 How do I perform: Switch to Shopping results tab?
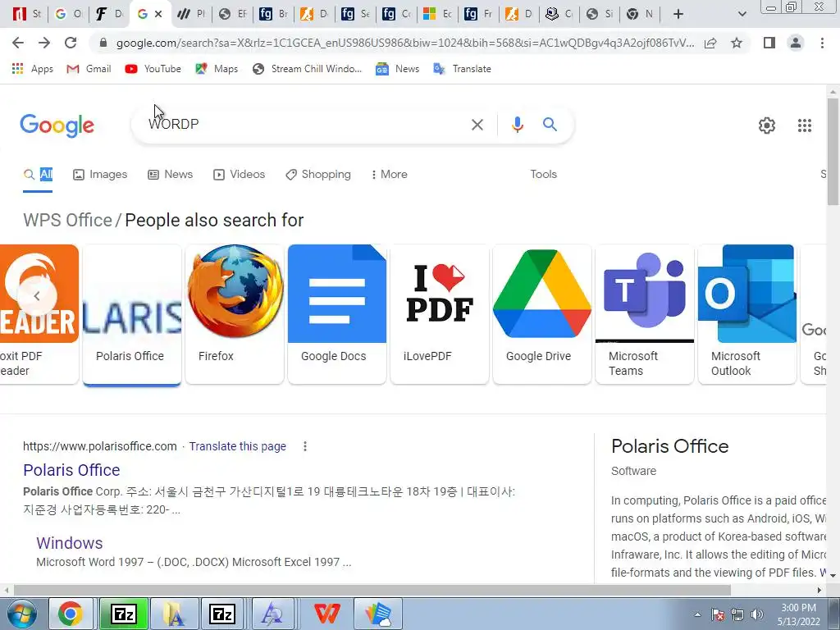[x=318, y=175]
